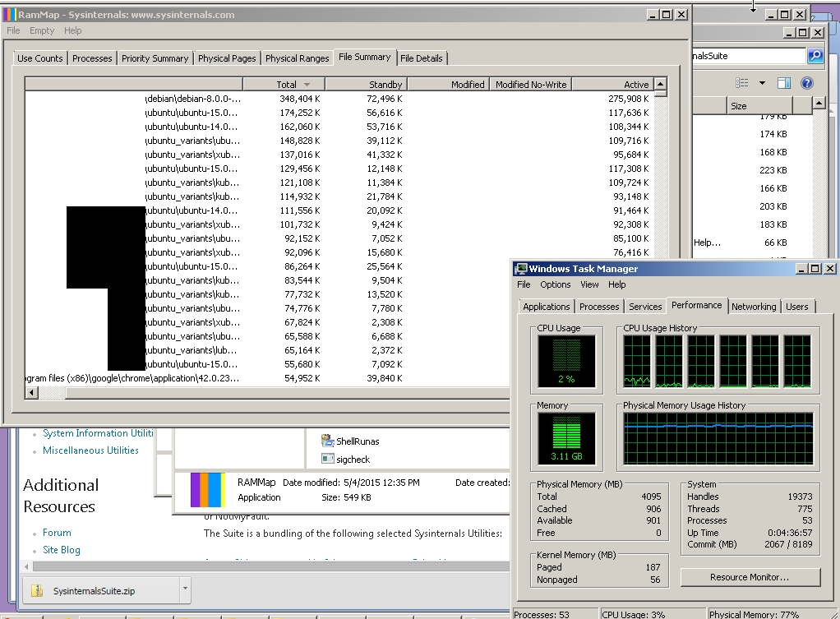Click the Windows Task Manager title icon

(521, 269)
